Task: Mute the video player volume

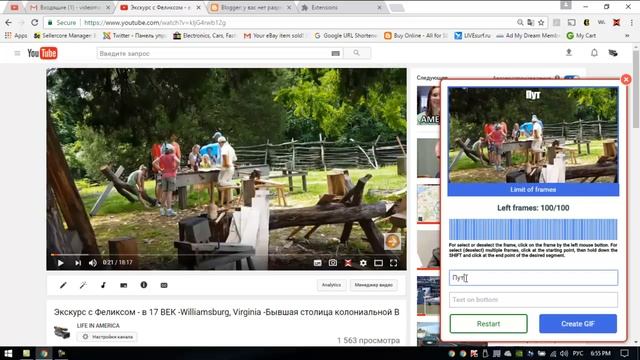Action: pyautogui.click(x=93, y=263)
